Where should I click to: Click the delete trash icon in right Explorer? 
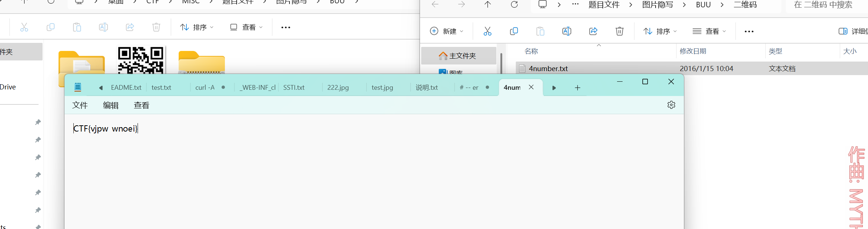point(619,32)
